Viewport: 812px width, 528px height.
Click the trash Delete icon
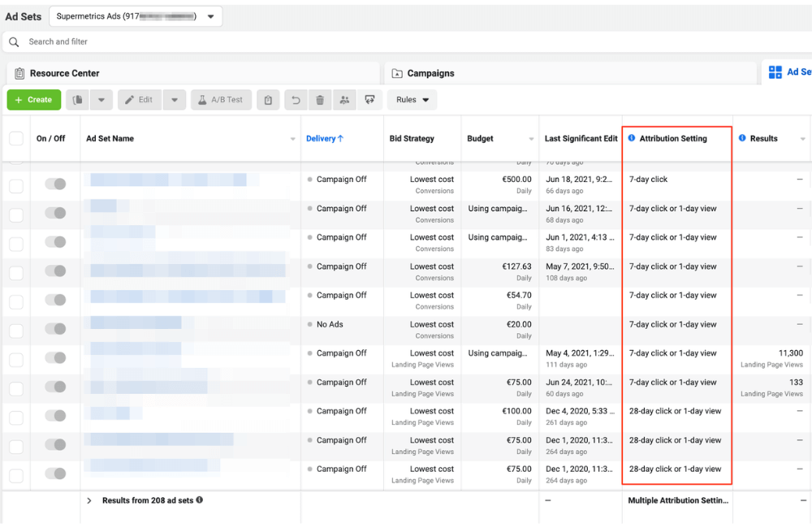[320, 99]
